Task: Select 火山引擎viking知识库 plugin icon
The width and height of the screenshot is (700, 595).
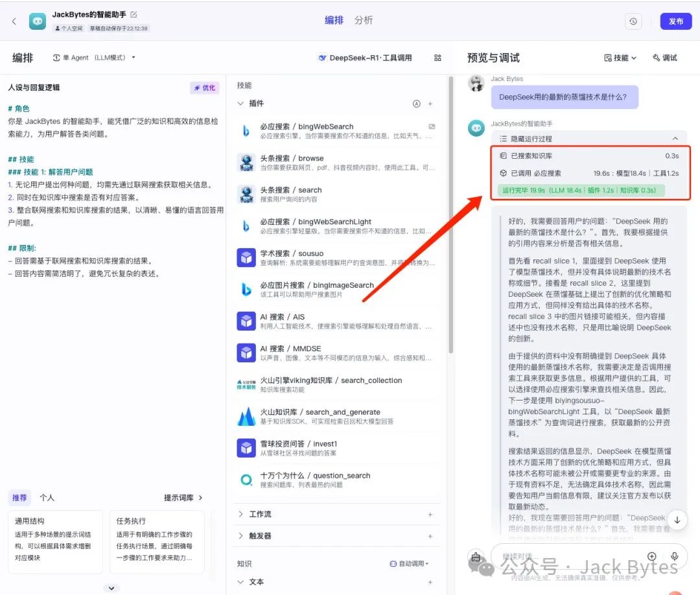Action: point(246,384)
